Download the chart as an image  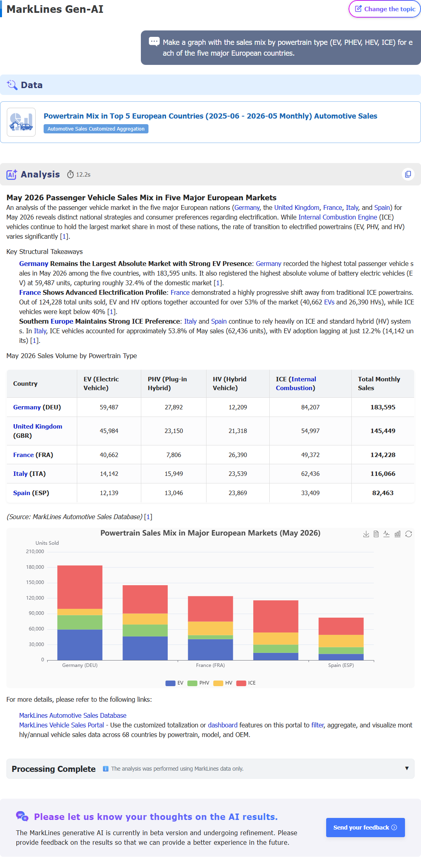point(366,534)
